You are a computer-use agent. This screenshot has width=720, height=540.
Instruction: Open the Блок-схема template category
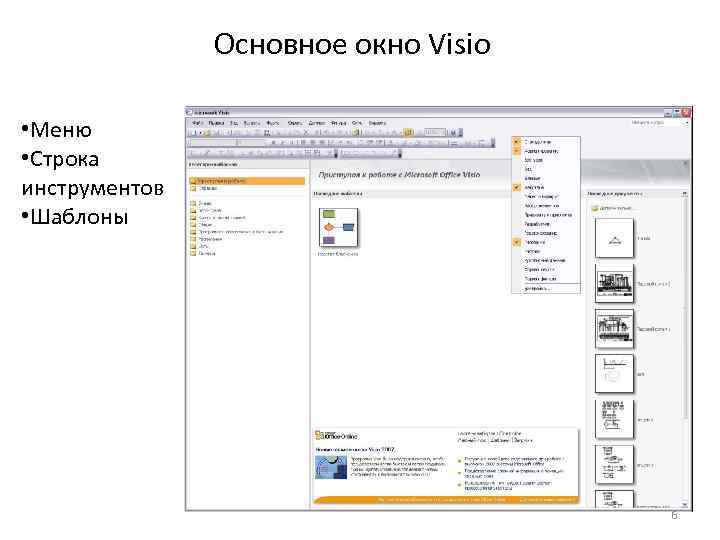click(206, 210)
